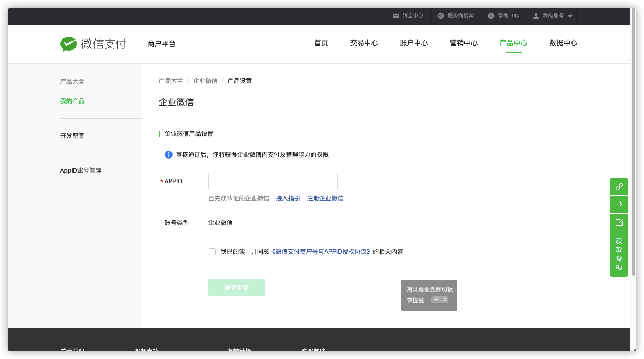The height and width of the screenshot is (359, 644).
Task: Click the envelope icon for message center
Action: point(396,16)
